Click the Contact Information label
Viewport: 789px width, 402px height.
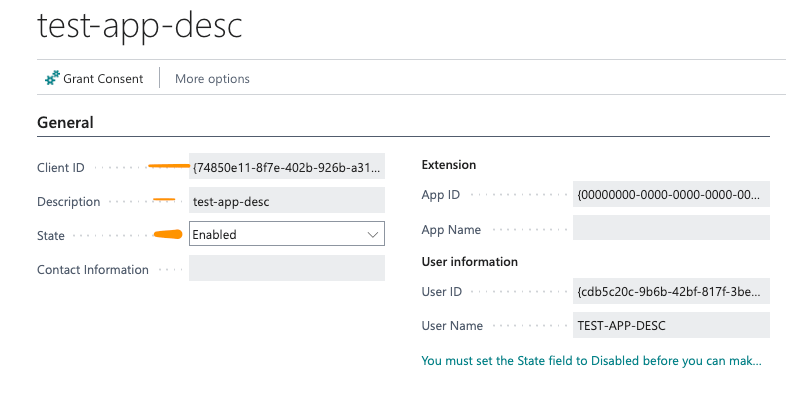93,270
